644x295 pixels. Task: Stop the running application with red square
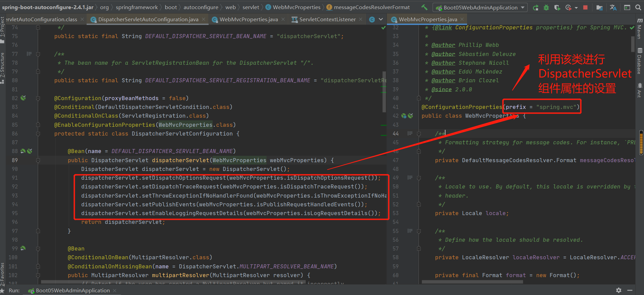[x=585, y=7]
